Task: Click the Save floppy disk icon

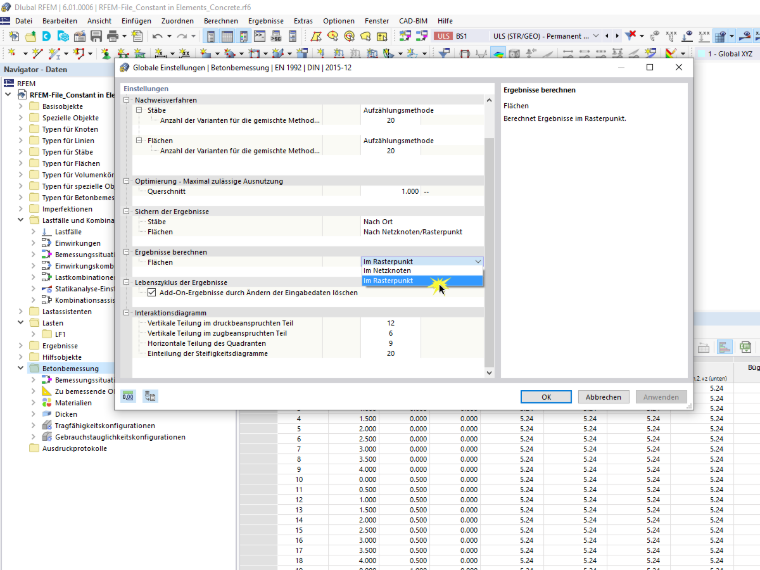Action: (x=96, y=36)
